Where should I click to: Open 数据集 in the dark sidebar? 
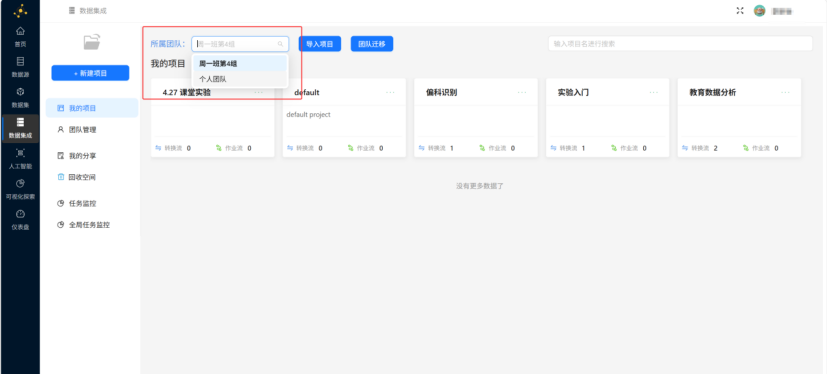point(20,97)
